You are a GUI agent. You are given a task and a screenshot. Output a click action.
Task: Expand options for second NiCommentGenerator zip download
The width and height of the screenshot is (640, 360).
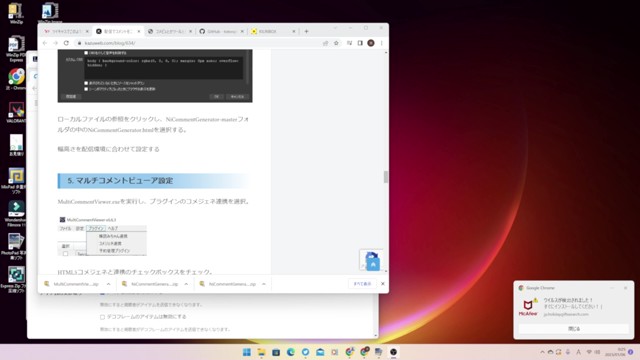click(x=264, y=284)
